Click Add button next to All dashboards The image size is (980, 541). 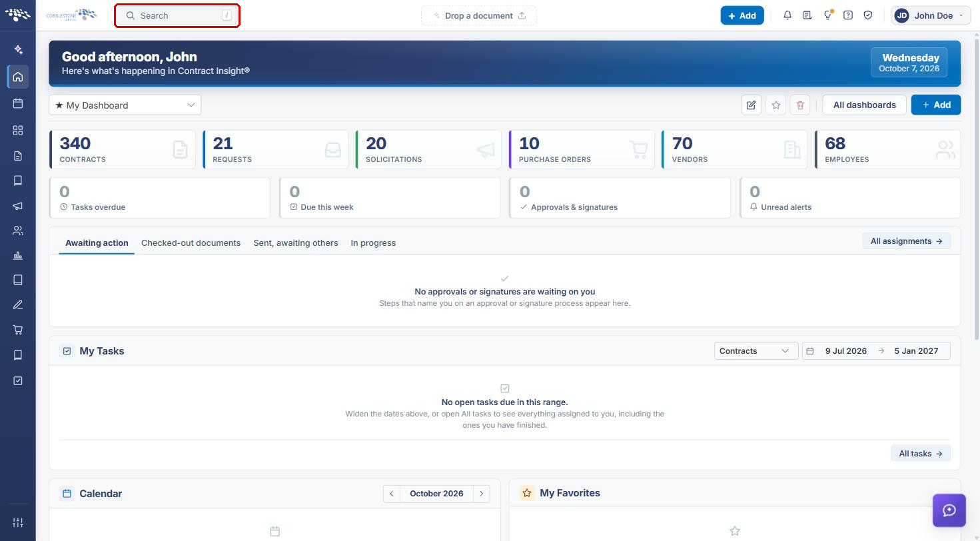coord(936,105)
